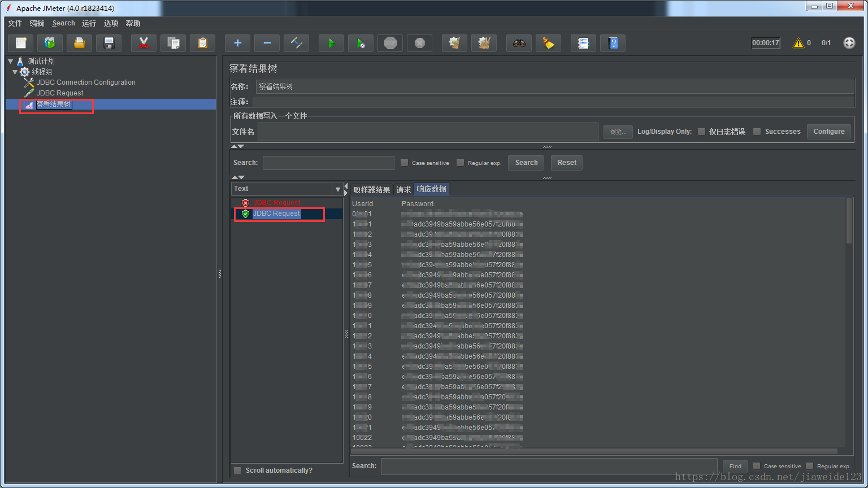Switch to 请求 tab
Screen dimensions: 868x488
(x=403, y=190)
